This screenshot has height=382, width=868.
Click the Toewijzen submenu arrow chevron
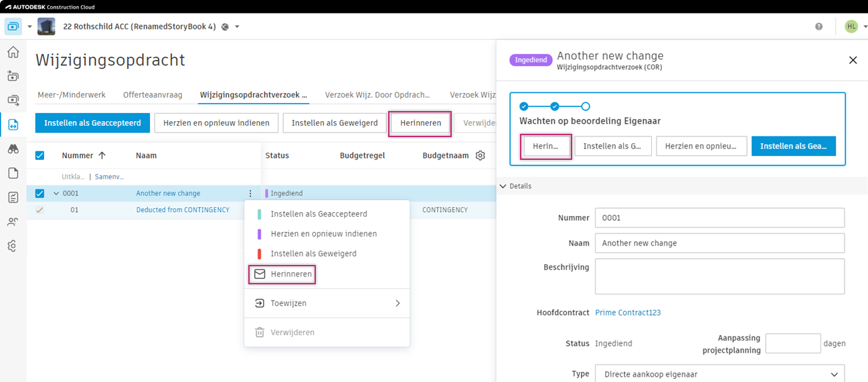click(398, 303)
